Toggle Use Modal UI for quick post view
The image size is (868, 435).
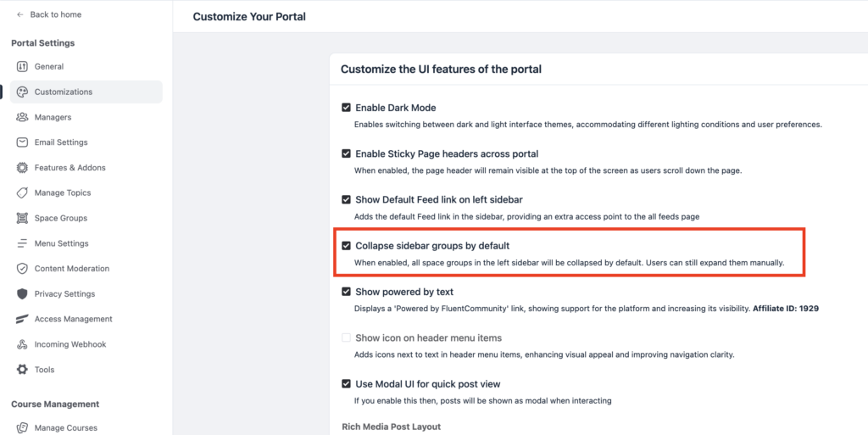coord(346,383)
